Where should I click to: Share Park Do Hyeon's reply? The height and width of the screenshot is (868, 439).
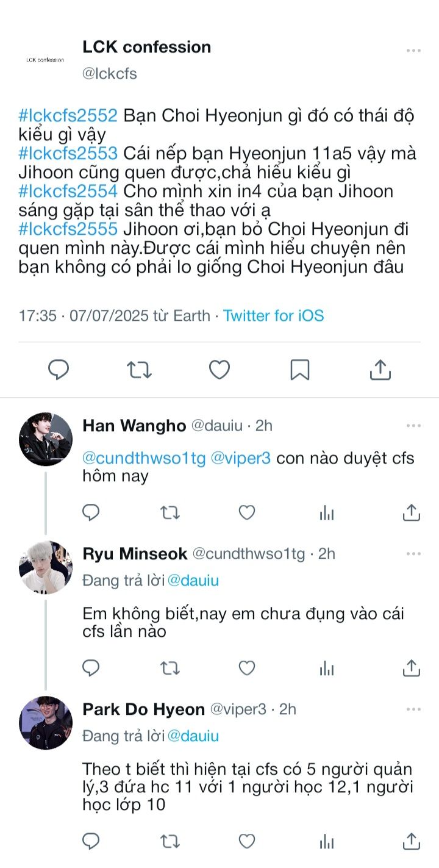412,842
